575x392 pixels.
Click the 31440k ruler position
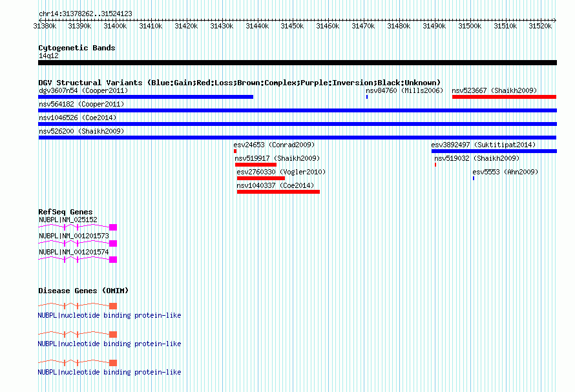point(257,26)
